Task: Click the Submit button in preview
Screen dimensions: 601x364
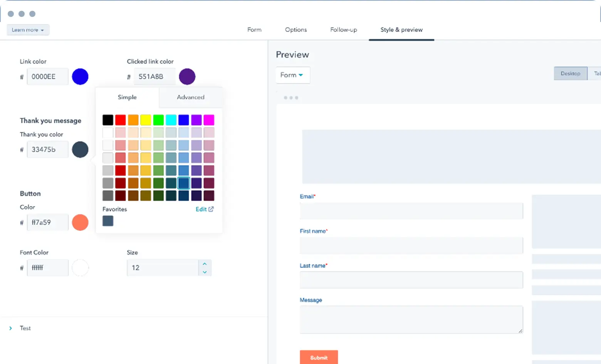Action: coord(319,357)
